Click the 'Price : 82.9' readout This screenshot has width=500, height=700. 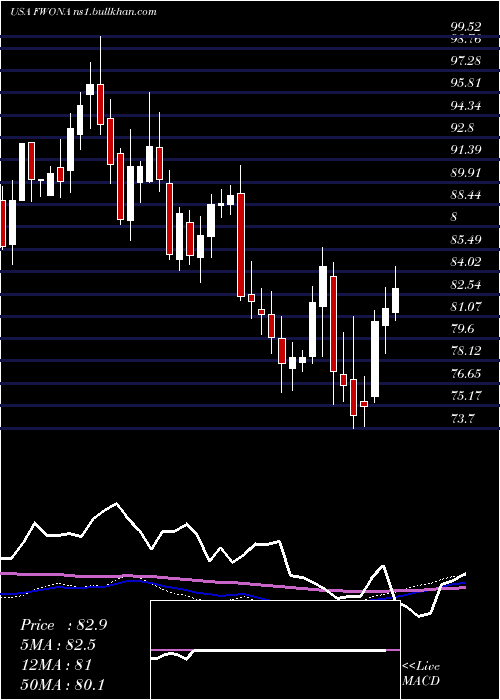click(x=63, y=625)
